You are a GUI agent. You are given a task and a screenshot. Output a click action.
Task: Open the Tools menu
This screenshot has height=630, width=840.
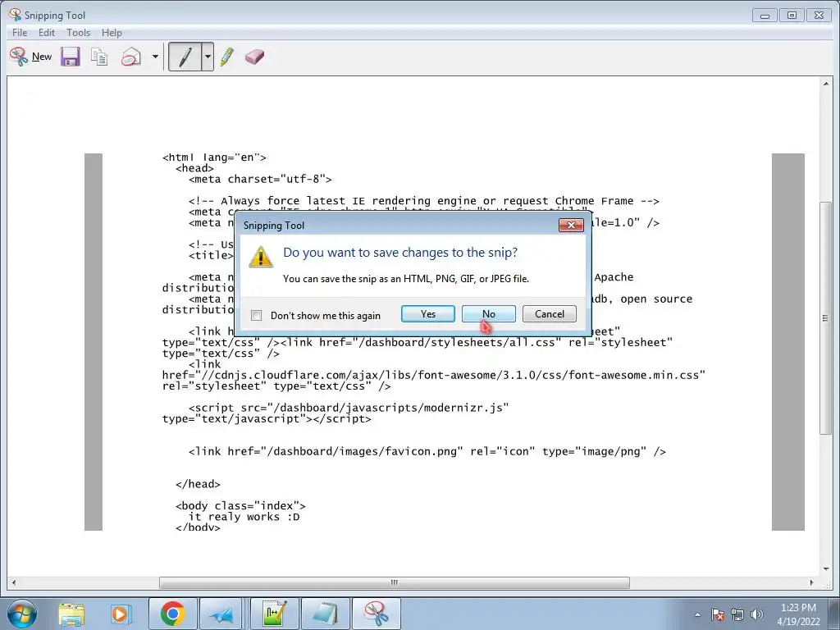pyautogui.click(x=78, y=33)
